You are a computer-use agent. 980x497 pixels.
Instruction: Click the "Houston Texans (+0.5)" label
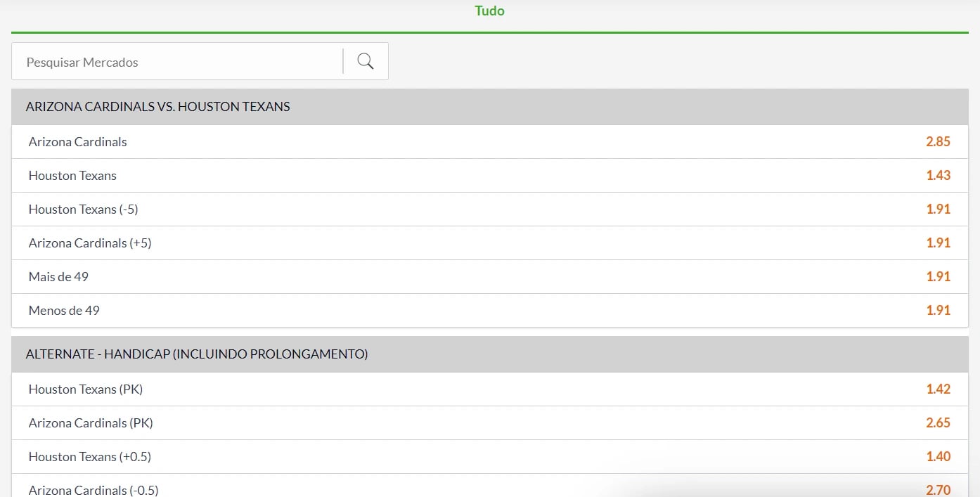click(90, 456)
